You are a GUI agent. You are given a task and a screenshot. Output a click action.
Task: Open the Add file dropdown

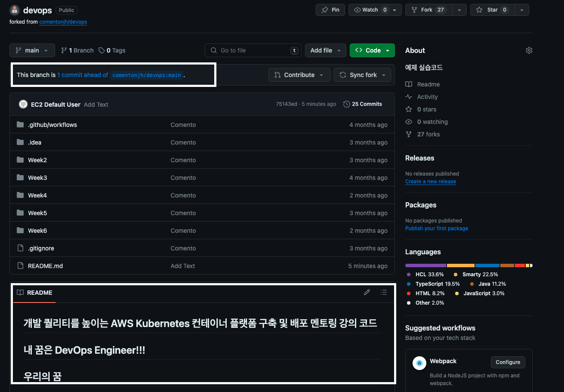pos(326,50)
